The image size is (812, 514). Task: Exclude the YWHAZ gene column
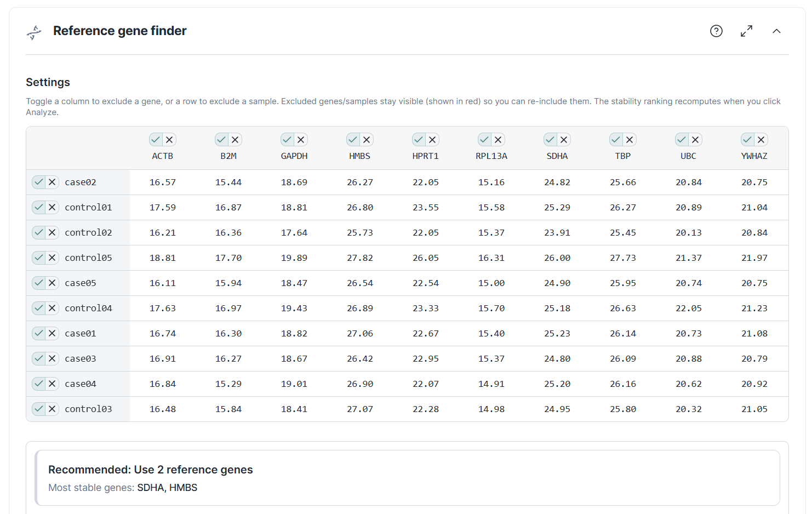[761, 140]
